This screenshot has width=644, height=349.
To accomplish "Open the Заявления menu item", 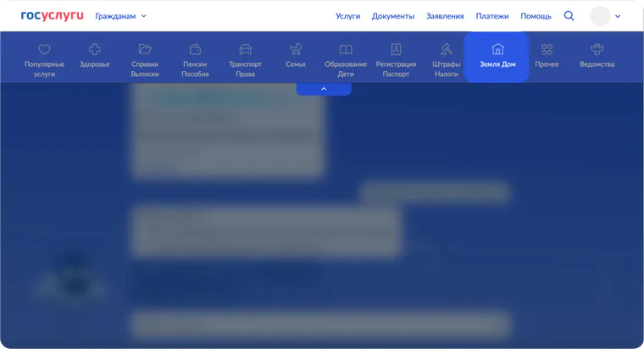I will point(445,16).
